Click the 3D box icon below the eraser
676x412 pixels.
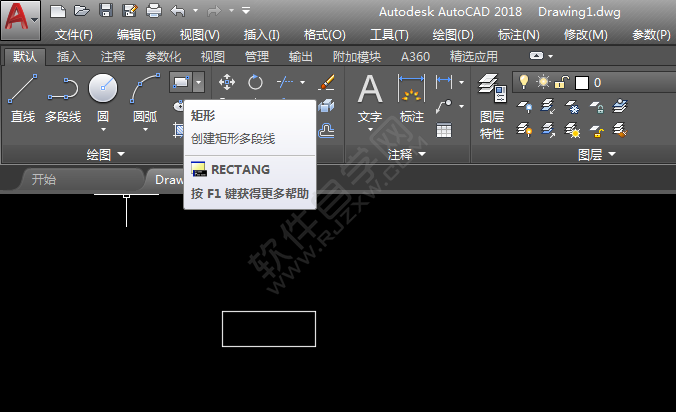[326, 106]
